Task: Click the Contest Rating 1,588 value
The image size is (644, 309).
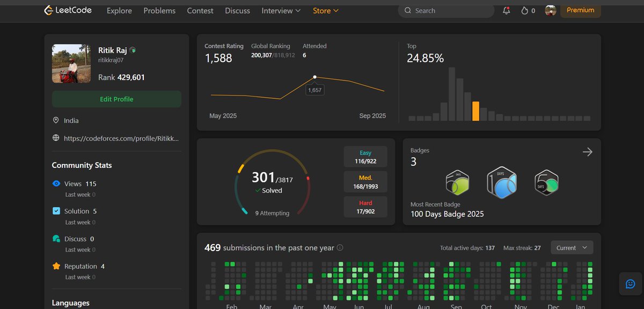Action: (218, 58)
